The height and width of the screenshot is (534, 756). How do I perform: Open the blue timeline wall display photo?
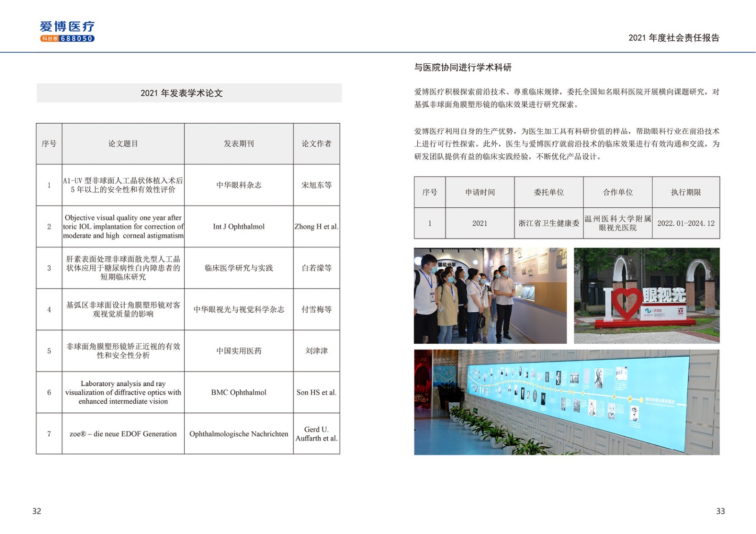[x=567, y=402]
